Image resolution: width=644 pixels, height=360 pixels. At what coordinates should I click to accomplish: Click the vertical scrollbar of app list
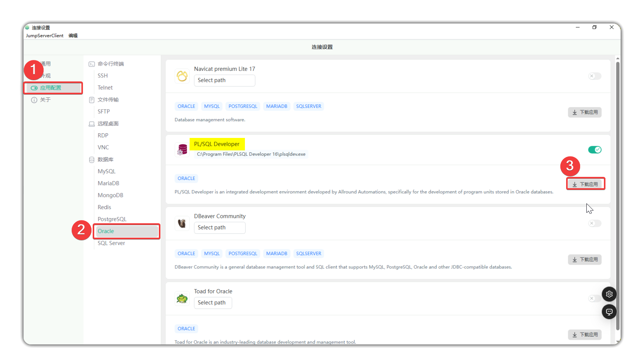pos(618,195)
